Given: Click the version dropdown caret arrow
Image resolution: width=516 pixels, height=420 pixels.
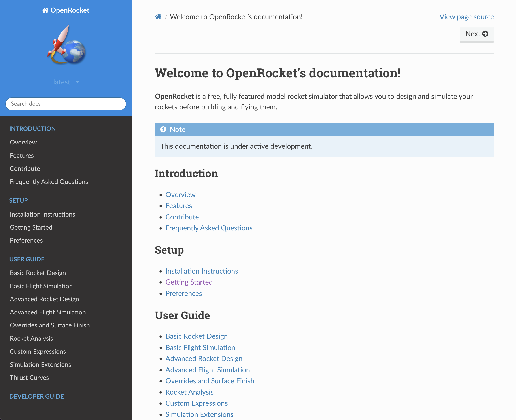Looking at the screenshot, I should click(x=77, y=82).
